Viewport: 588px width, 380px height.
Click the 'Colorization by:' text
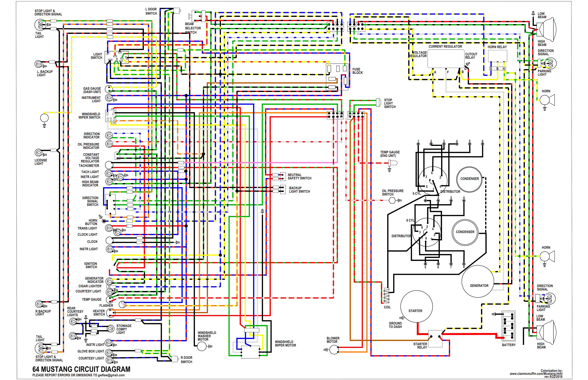click(x=551, y=371)
